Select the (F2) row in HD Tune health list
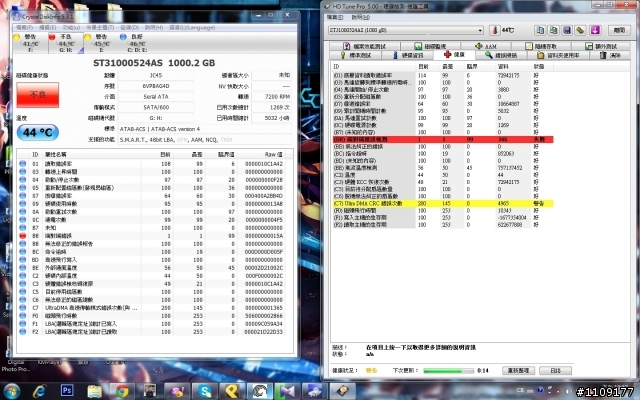 (443, 224)
